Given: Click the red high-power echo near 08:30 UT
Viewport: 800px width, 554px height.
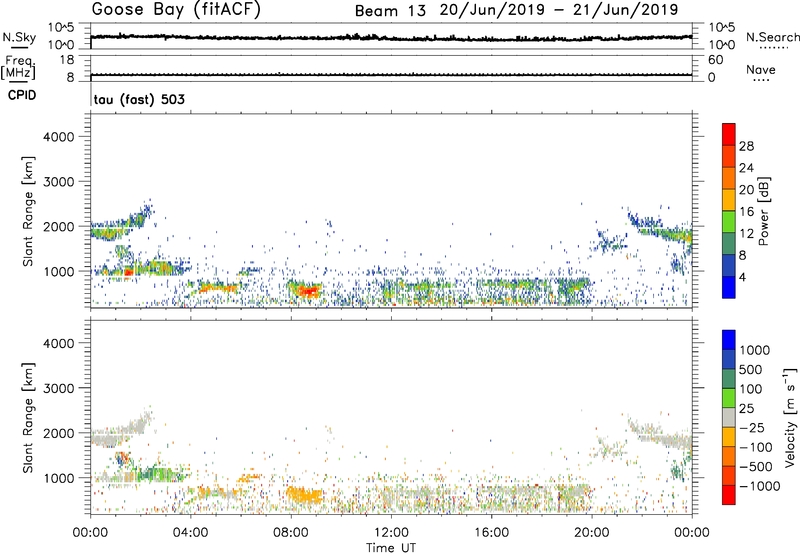Looking at the screenshot, I should [308, 291].
